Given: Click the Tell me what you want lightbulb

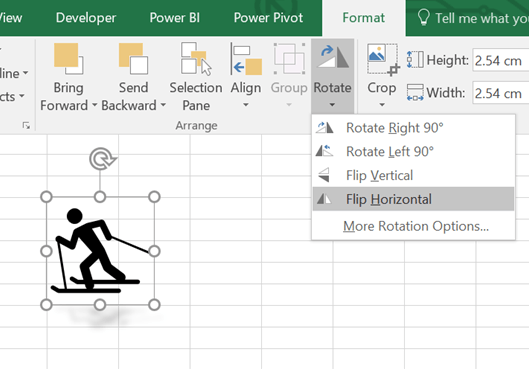Looking at the screenshot, I should (423, 17).
